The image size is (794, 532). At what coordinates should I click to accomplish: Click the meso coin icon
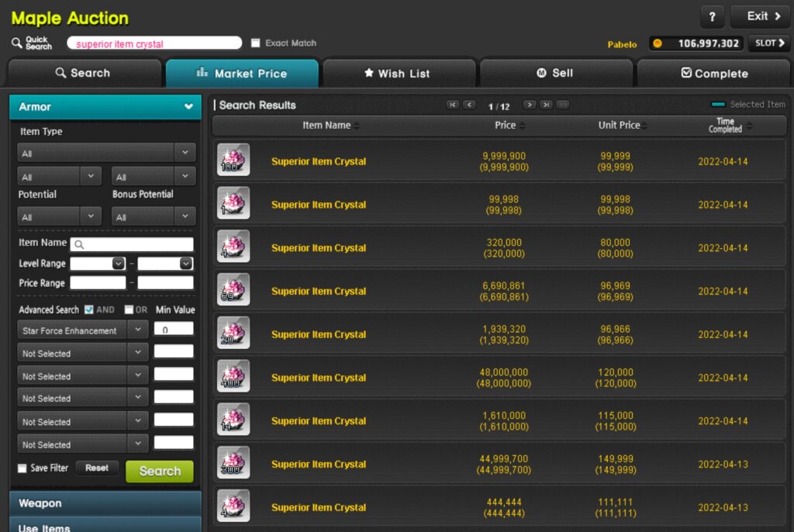(658, 43)
